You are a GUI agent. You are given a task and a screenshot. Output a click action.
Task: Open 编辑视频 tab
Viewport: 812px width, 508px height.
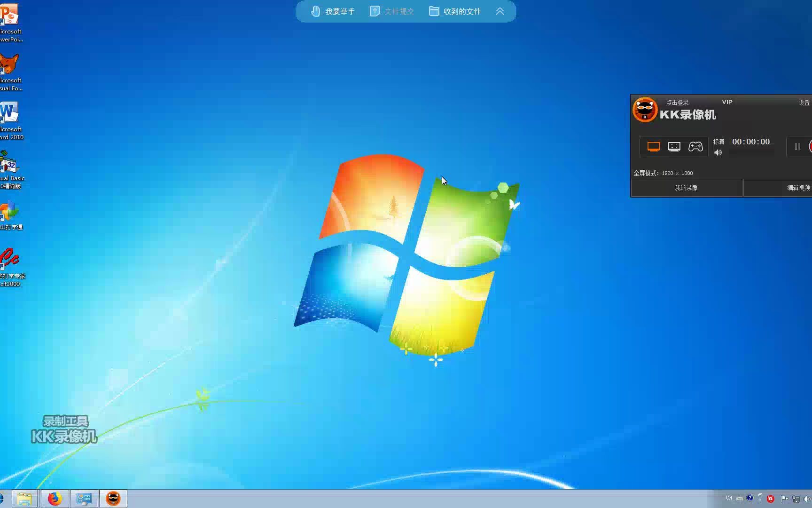778,188
